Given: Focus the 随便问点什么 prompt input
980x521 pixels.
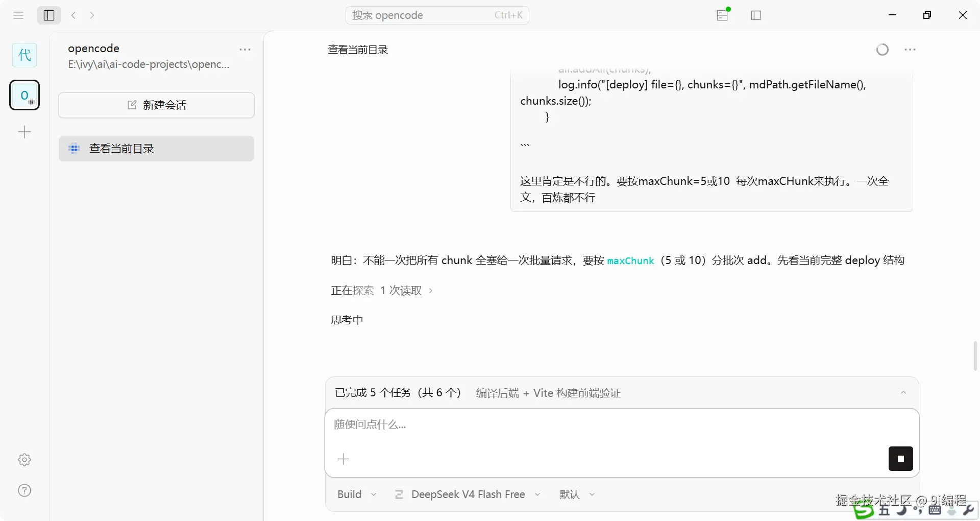Looking at the screenshot, I should point(622,425).
